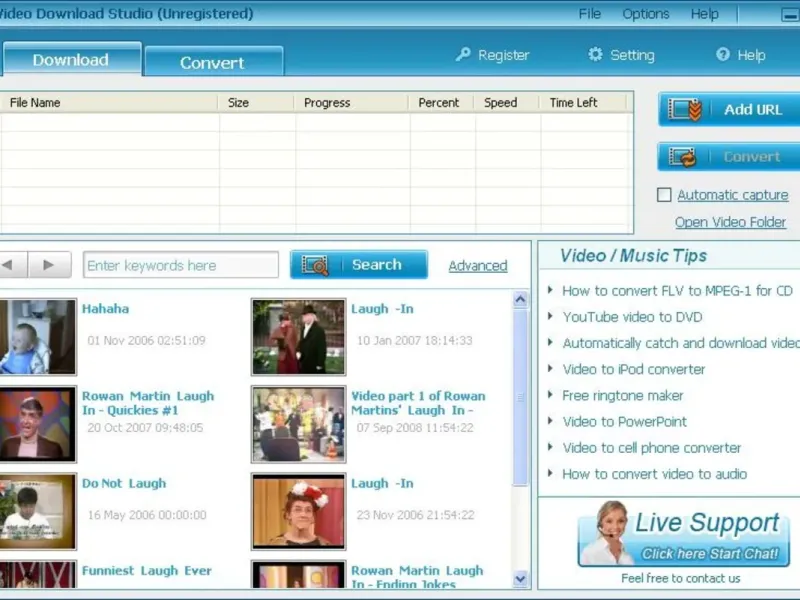Open the Funniest Laugh Ever thumbnail

coord(37,574)
